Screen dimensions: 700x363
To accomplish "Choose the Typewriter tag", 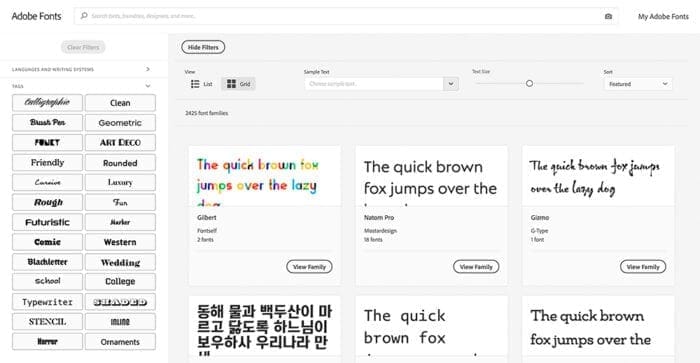I will tap(47, 302).
